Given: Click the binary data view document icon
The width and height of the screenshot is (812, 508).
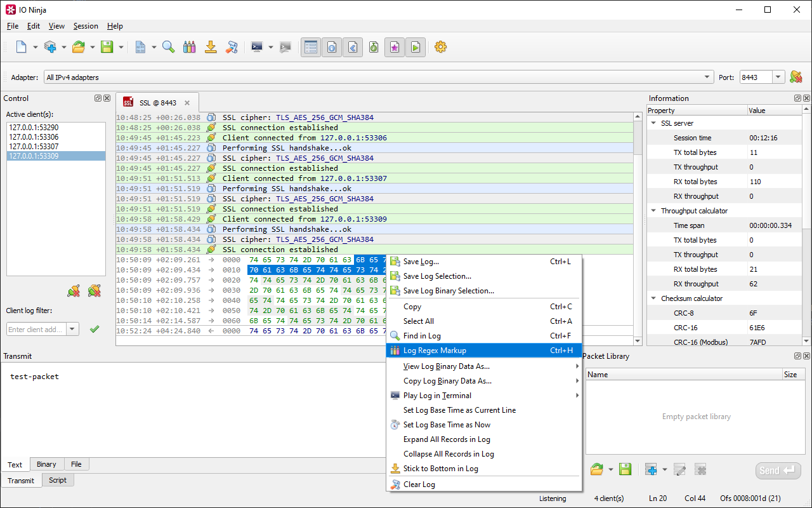Looking at the screenshot, I should (140, 47).
